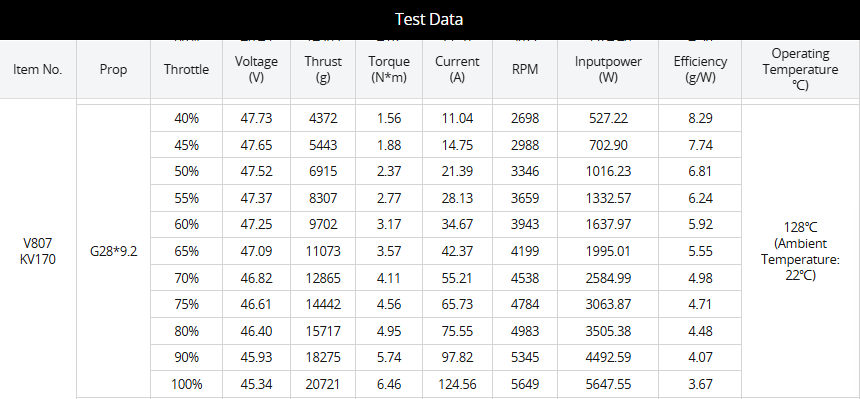Image resolution: width=860 pixels, height=399 pixels.
Task: Select the Torque (N*m) header cell
Action: click(x=389, y=70)
